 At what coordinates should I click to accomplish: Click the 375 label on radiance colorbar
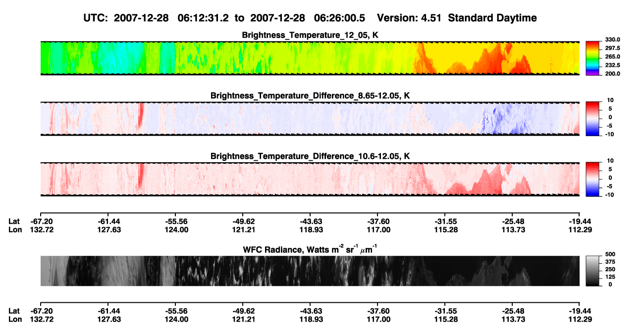610,262
